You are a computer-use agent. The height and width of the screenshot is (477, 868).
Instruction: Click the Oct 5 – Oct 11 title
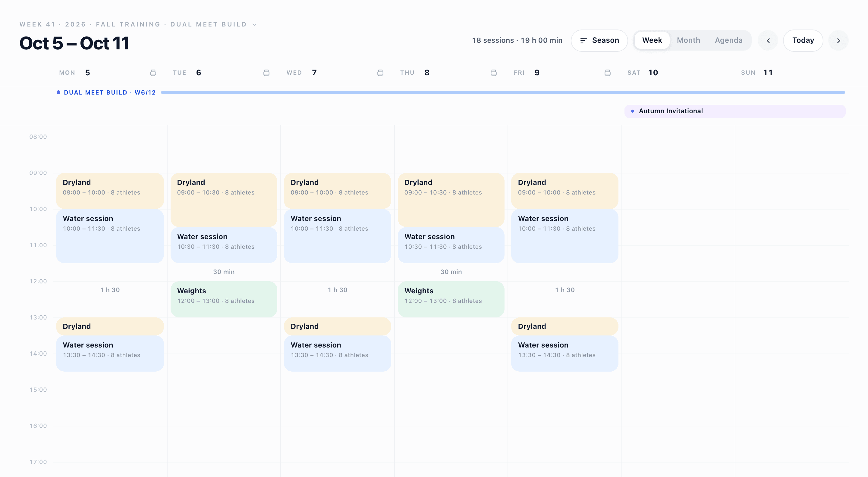coord(74,43)
